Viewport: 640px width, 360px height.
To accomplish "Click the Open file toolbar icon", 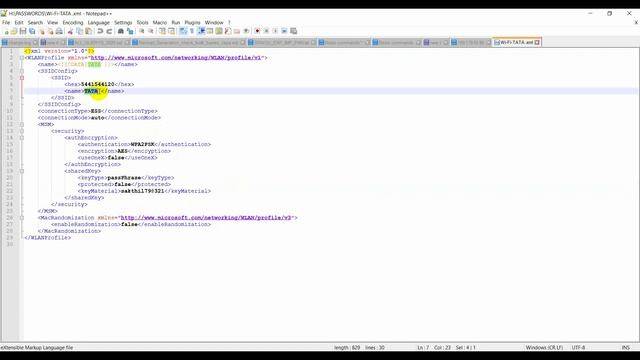I will [14, 31].
